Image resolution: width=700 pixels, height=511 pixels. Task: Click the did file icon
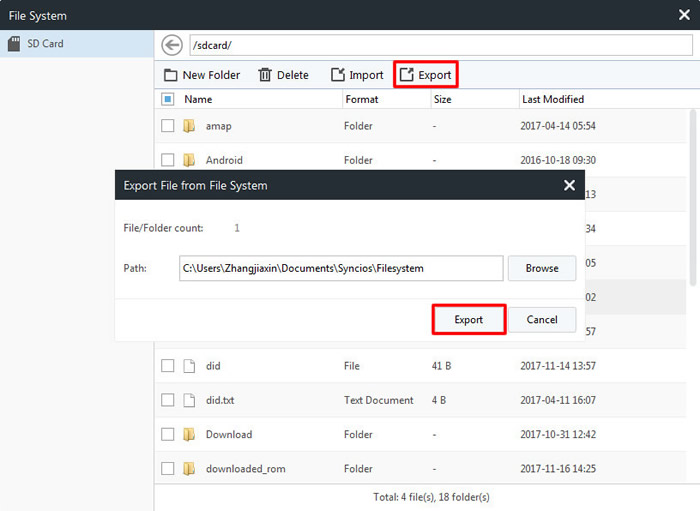pyautogui.click(x=189, y=366)
